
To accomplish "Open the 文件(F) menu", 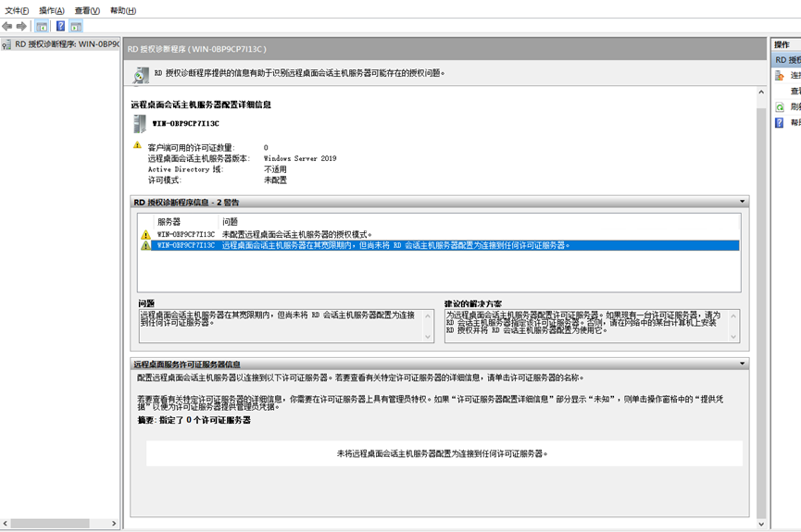I will point(17,11).
